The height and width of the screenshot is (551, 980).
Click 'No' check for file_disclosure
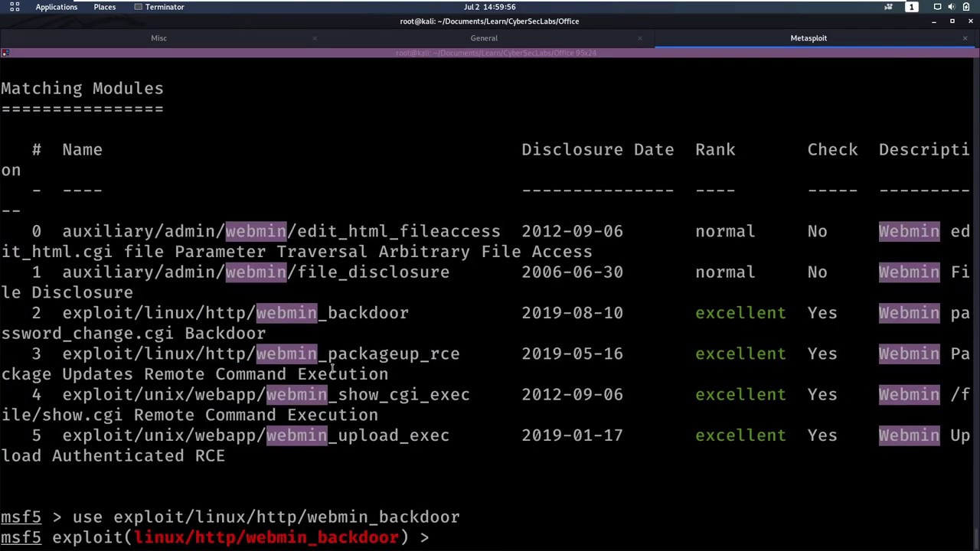(817, 272)
